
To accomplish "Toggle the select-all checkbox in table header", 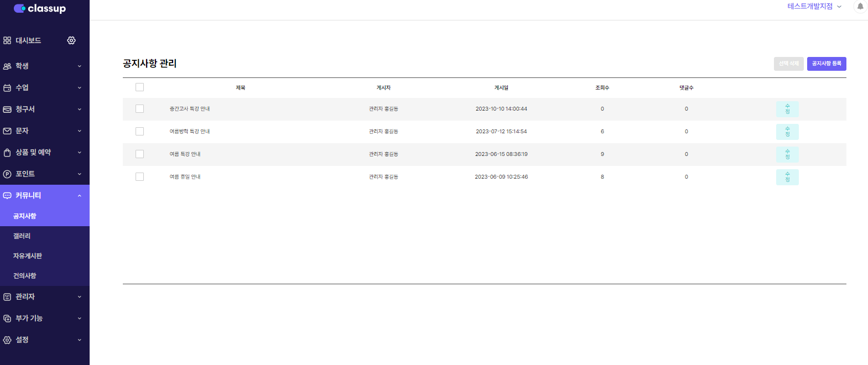I will click(x=139, y=87).
